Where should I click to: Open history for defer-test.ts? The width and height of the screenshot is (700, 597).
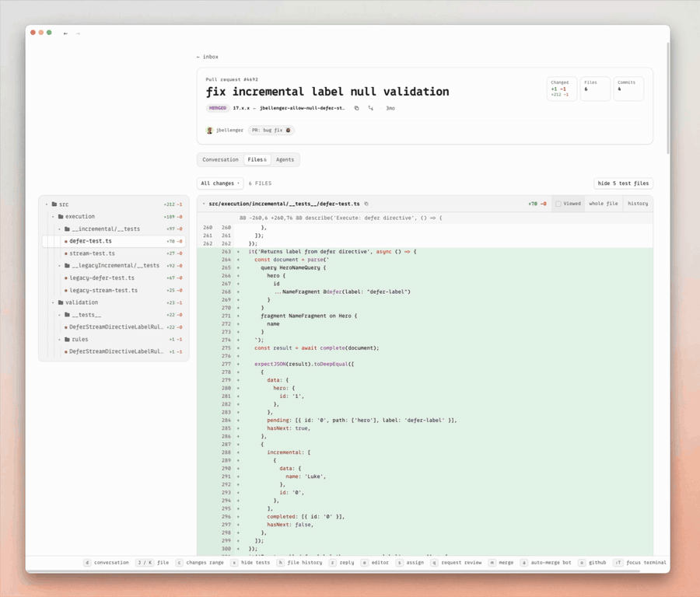click(x=638, y=204)
